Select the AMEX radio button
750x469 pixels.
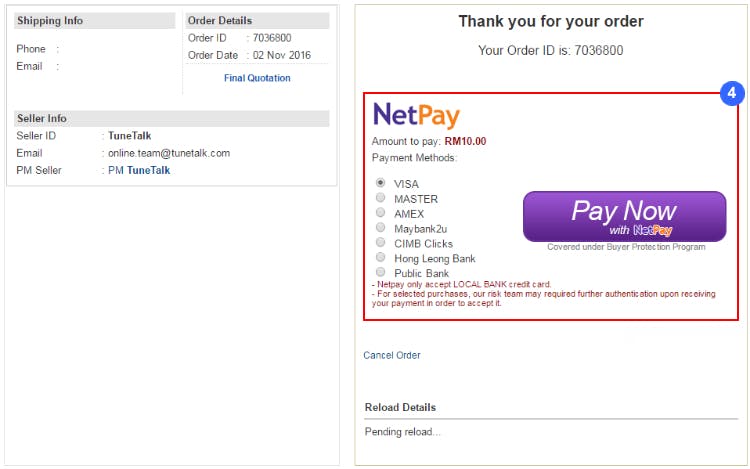[x=381, y=212]
